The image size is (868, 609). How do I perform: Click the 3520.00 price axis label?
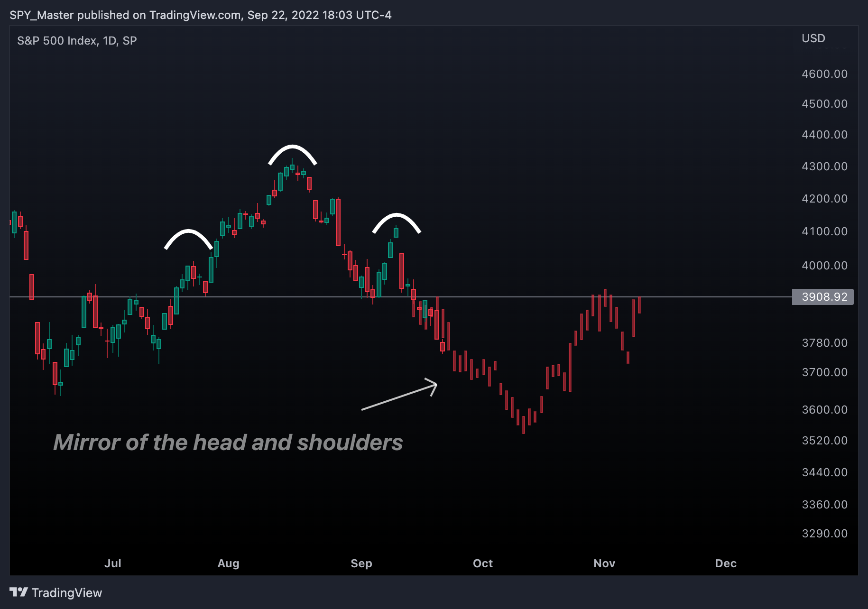point(824,441)
